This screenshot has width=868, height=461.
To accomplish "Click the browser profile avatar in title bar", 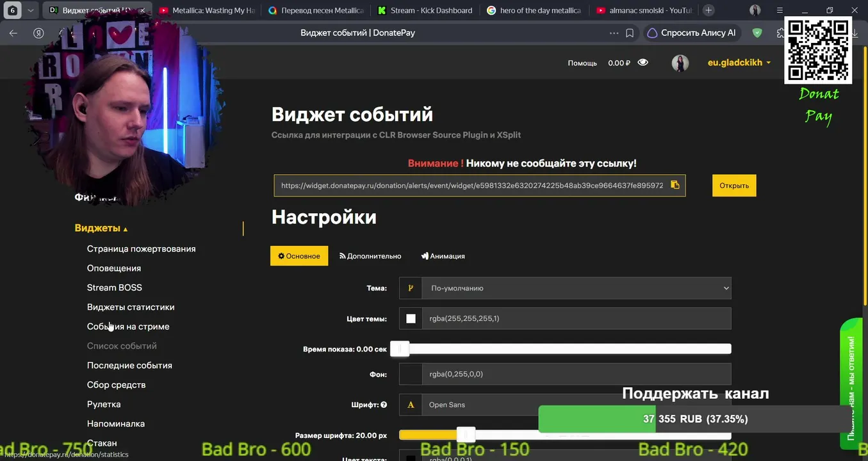I will coord(755,10).
